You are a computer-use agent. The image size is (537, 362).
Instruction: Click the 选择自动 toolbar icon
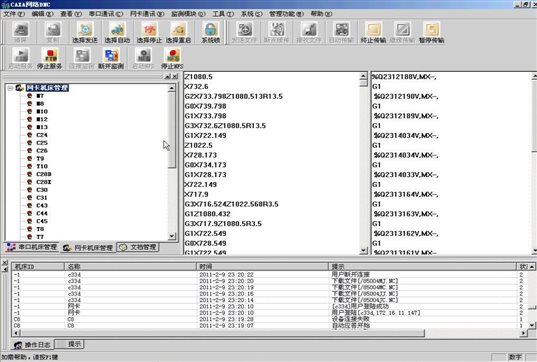(117, 29)
